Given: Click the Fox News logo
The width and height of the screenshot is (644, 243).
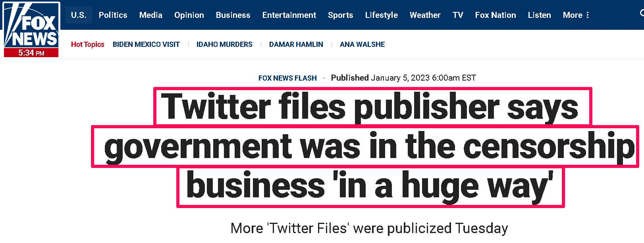Looking at the screenshot, I should pos(31,29).
